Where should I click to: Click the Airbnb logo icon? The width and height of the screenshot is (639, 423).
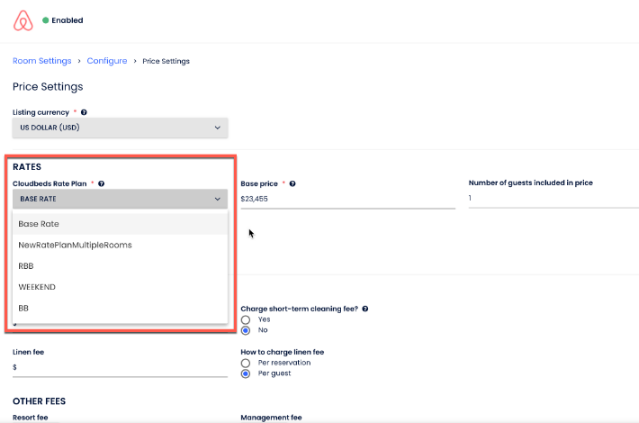click(x=21, y=20)
